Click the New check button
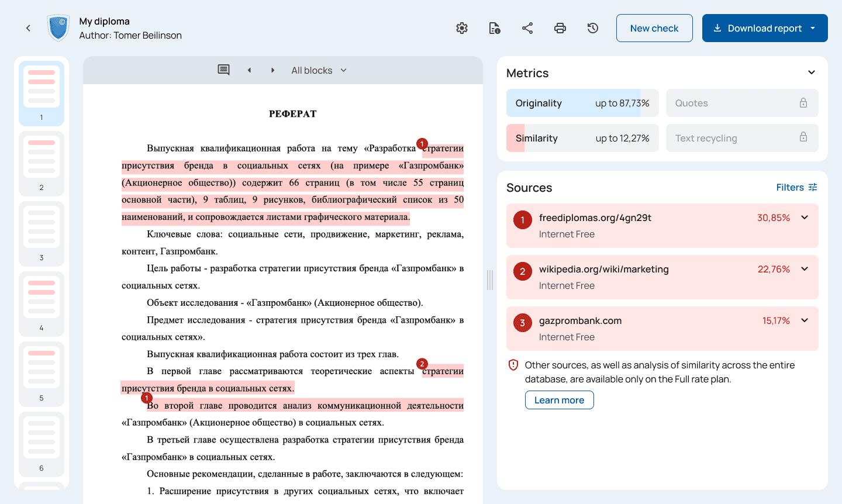Image resolution: width=842 pixels, height=504 pixels. point(654,28)
